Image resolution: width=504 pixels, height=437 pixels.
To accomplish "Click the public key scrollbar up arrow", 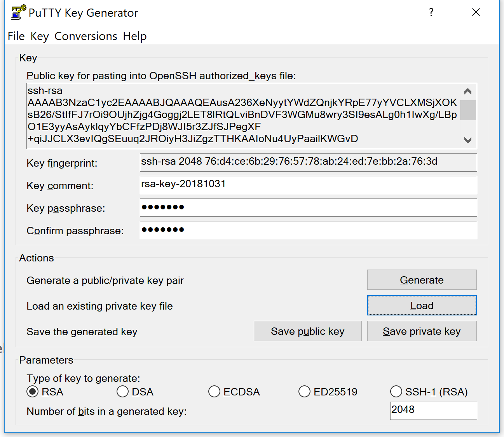I will pyautogui.click(x=468, y=92).
